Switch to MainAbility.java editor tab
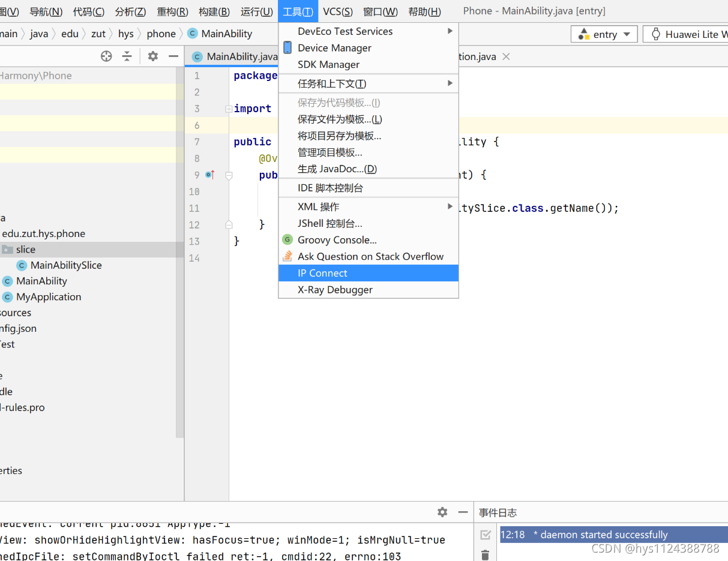Viewport: 728px width, 561px height. pyautogui.click(x=235, y=57)
